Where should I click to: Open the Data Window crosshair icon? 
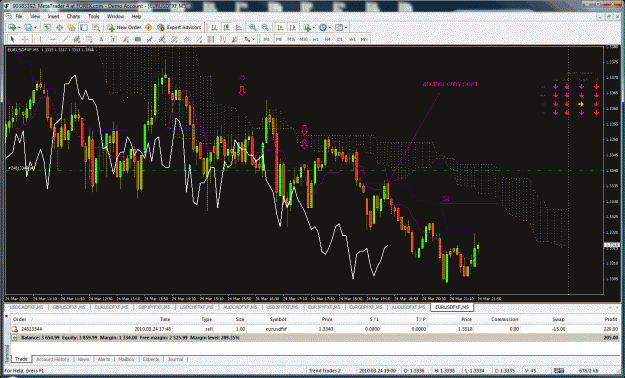click(59, 28)
